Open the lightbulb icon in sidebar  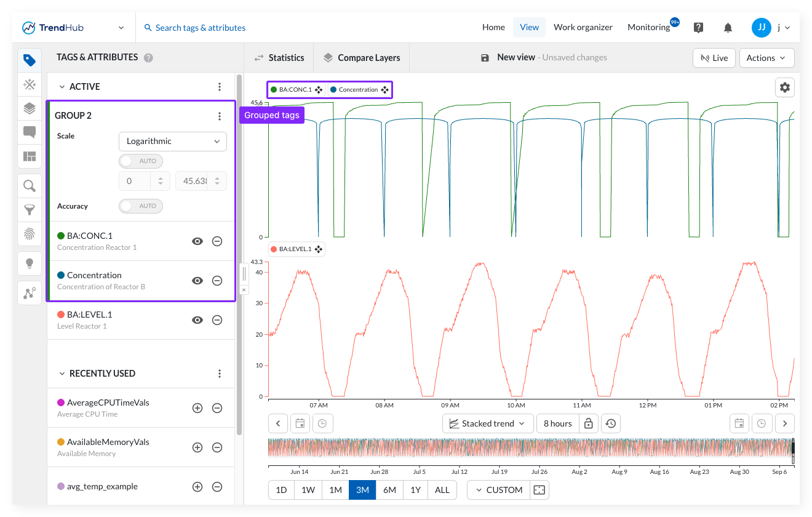30,263
